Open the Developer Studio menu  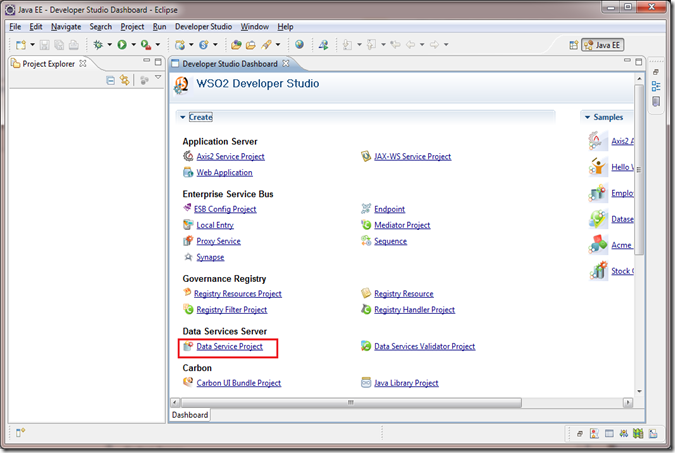coord(203,27)
